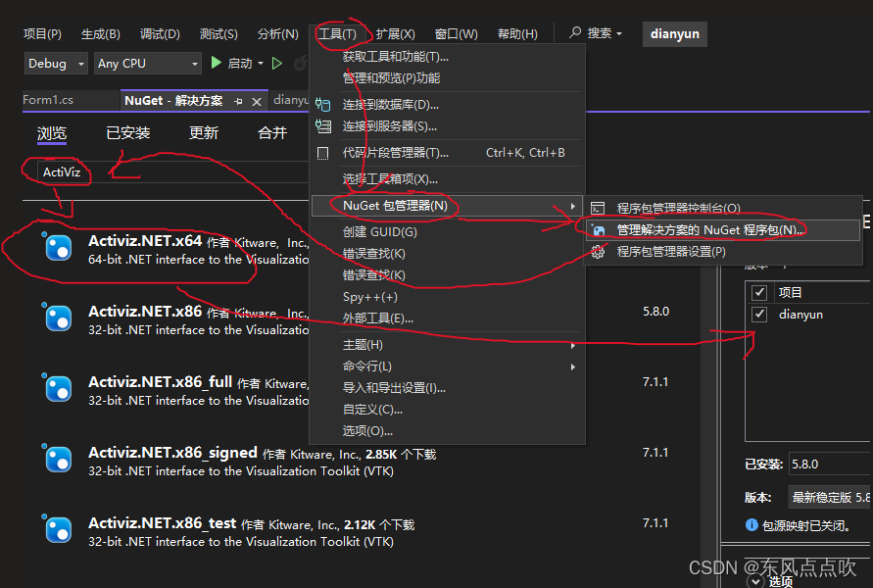
Task: Click the 管理解决方案的 NuGet 程序包 icon
Action: [x=598, y=228]
